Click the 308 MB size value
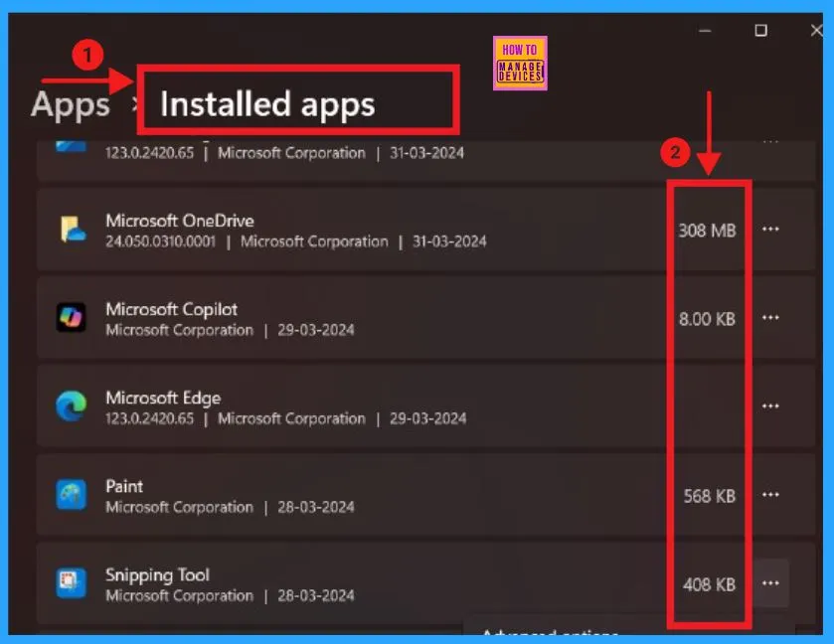 point(707,231)
